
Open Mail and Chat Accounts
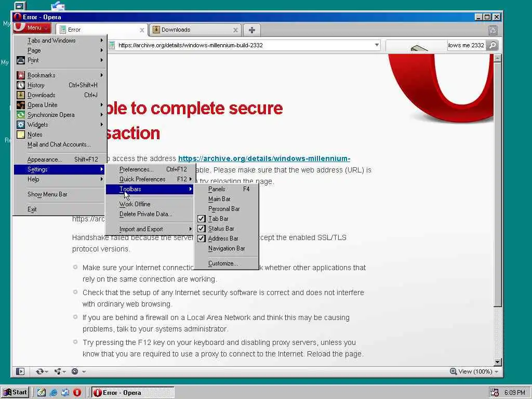59,144
